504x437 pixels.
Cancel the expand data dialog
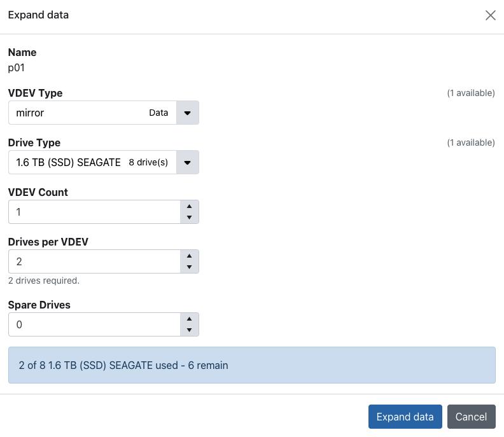[x=471, y=417]
